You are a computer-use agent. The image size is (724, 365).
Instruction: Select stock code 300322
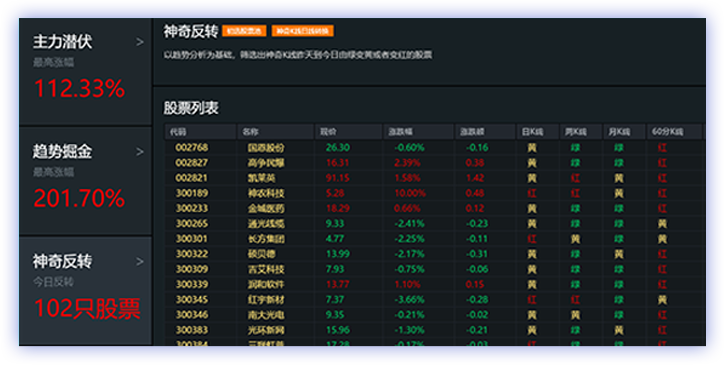(192, 254)
